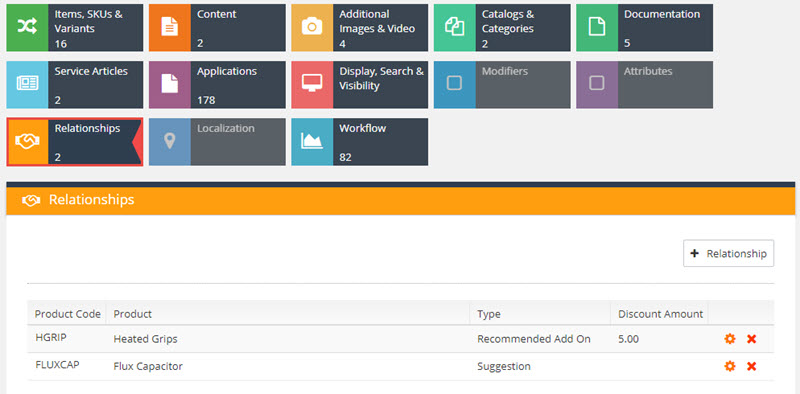The image size is (800, 394).
Task: Delete the Flux Capacitor relationship
Action: [752, 366]
